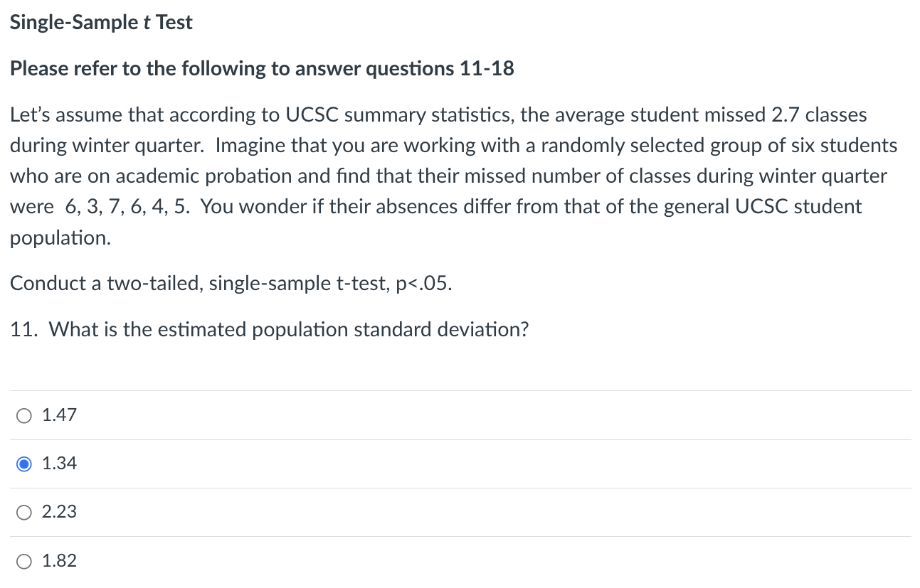Mark the 1.82 radio button
The image size is (920, 588).
coord(24,561)
